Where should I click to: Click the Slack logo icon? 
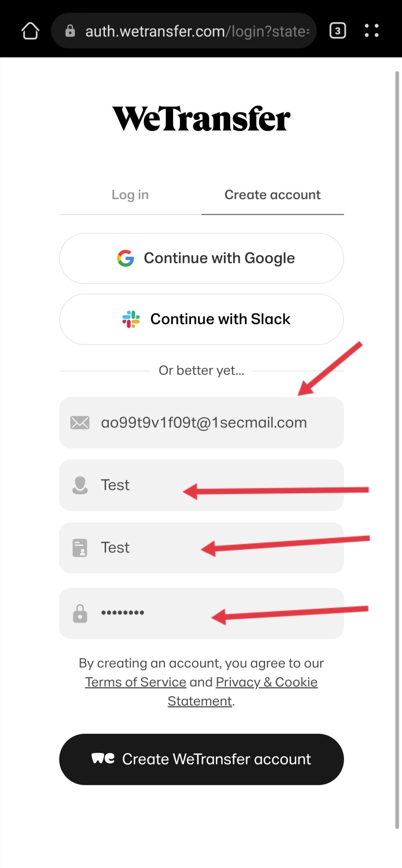tap(131, 319)
